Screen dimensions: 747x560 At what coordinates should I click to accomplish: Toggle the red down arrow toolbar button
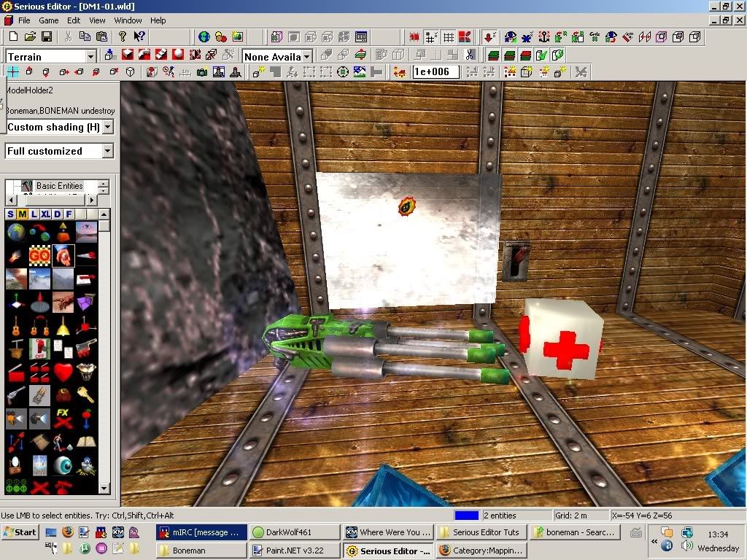[x=489, y=36]
